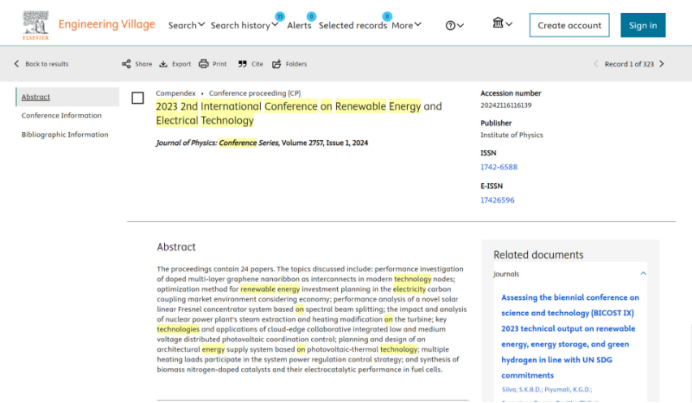Open the BICOST IX related document link
692x403 pixels.
coord(570,336)
